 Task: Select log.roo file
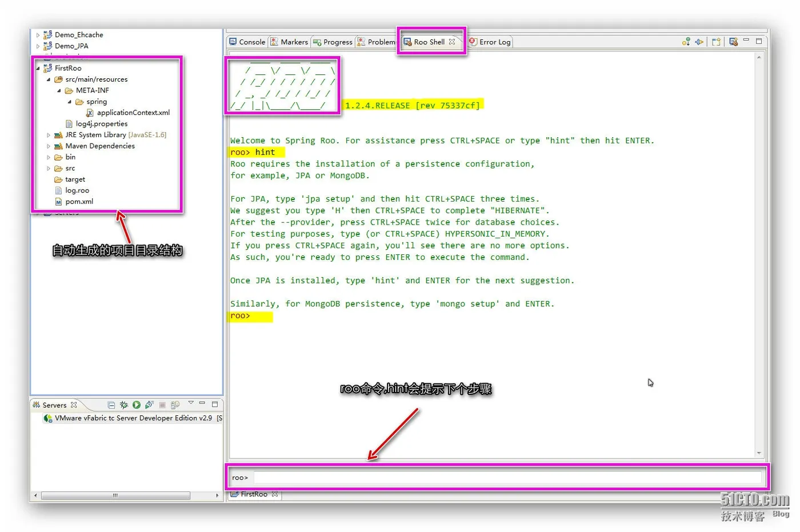click(x=77, y=190)
